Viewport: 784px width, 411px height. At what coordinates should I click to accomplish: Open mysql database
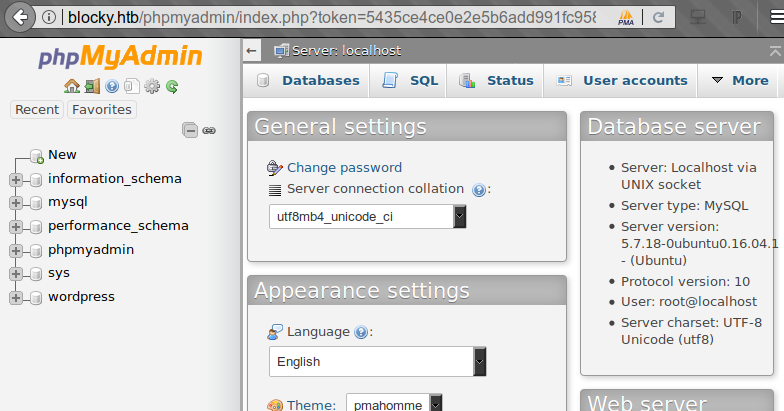(68, 202)
